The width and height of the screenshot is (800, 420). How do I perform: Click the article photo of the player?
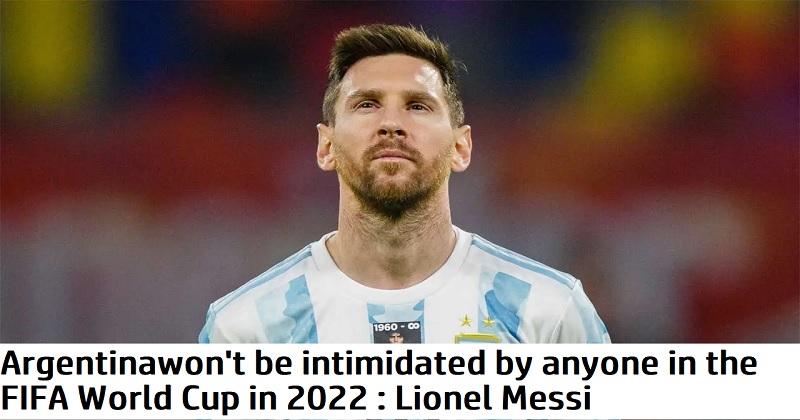coord(400,171)
